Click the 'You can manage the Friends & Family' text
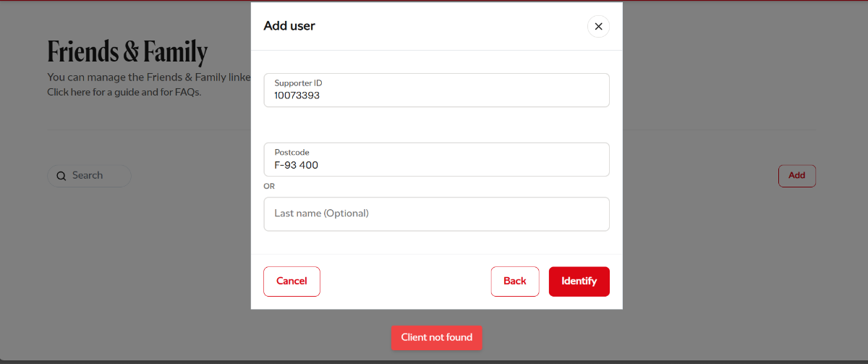 (148, 77)
